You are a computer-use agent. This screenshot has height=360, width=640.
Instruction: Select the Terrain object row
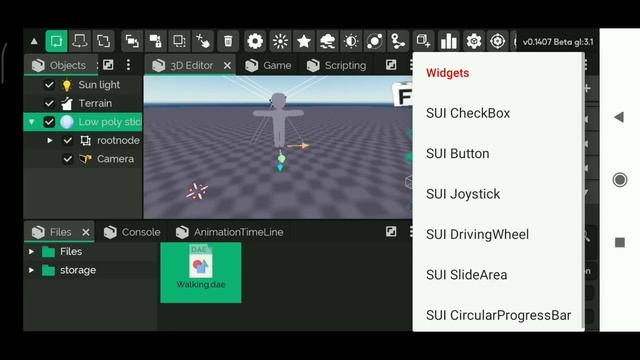[x=83, y=103]
